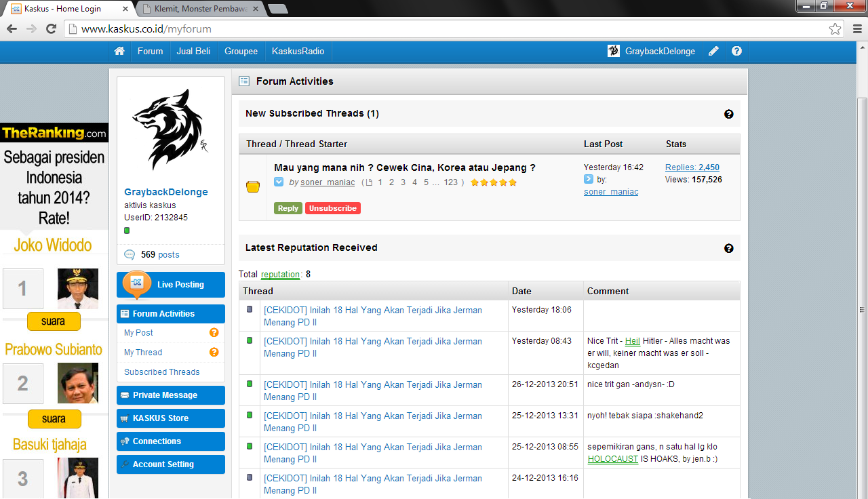Open a new browser tab
The height and width of the screenshot is (499, 868).
click(278, 9)
